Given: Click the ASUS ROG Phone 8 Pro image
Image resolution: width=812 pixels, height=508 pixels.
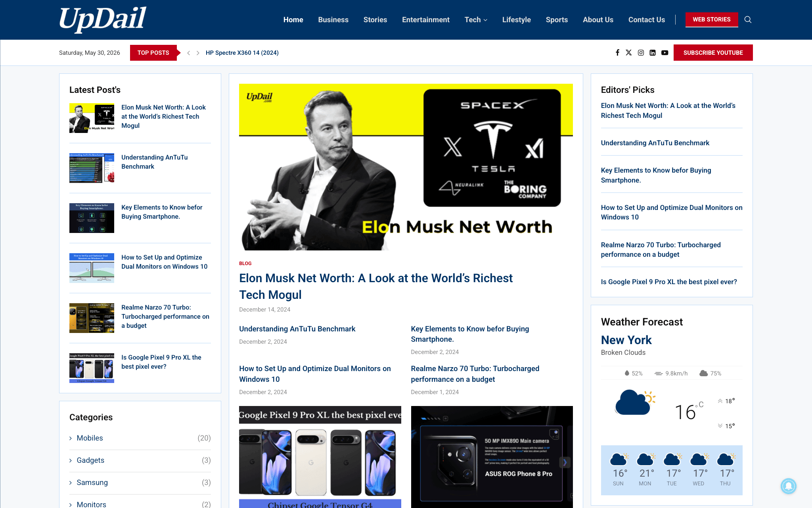Looking at the screenshot, I should coord(492,457).
